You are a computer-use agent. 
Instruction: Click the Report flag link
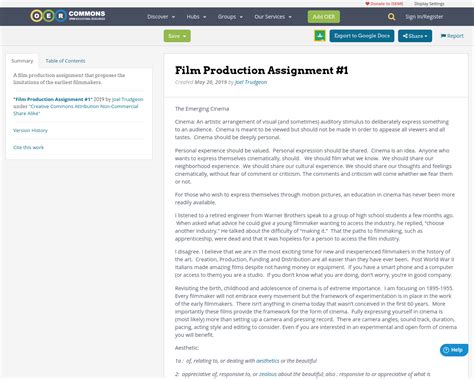point(452,36)
